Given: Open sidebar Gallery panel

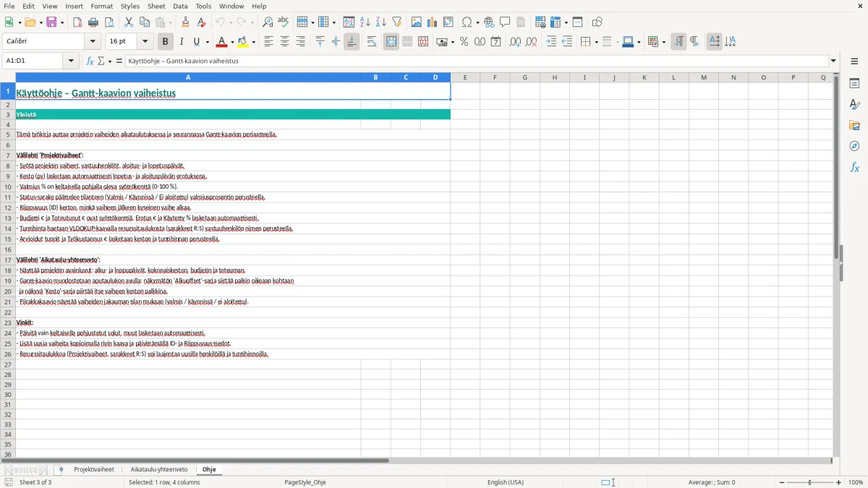Looking at the screenshot, I should coord(854,125).
